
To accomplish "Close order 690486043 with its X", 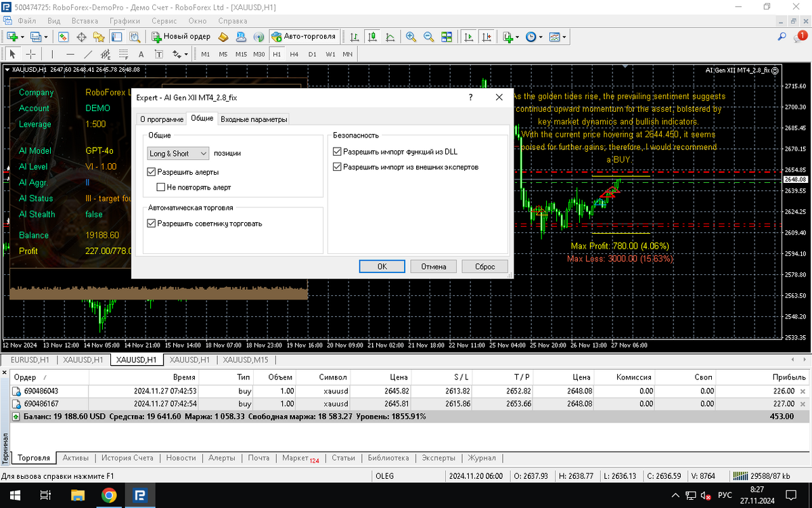I will pos(803,391).
